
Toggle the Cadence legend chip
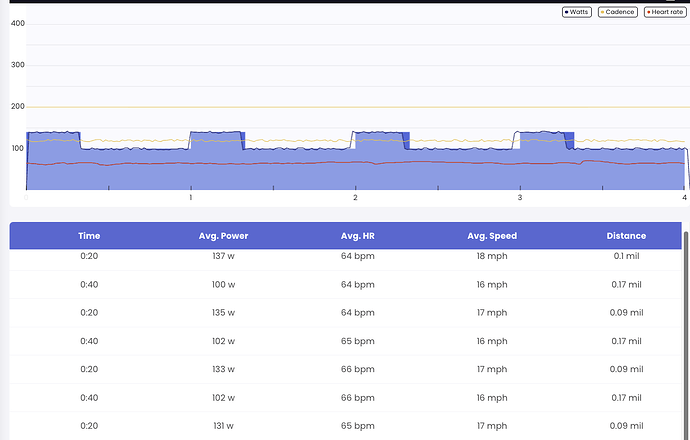(617, 12)
